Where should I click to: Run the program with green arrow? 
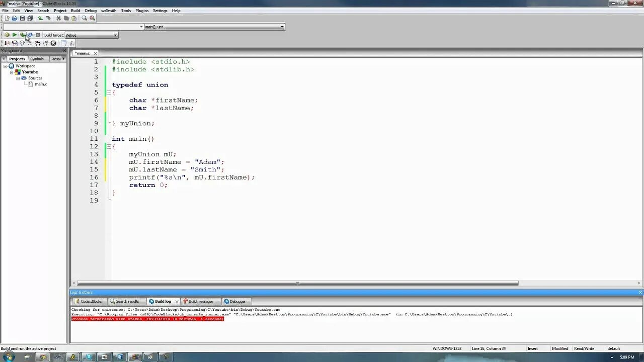[x=15, y=35]
